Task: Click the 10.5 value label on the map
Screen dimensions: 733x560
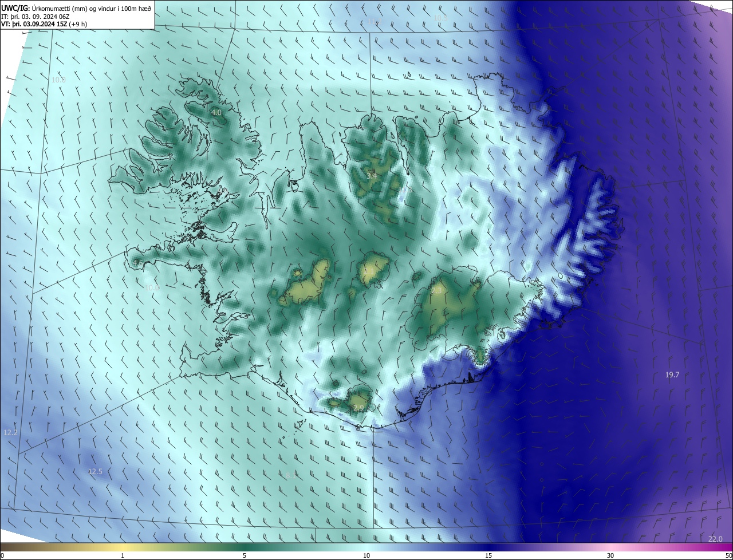Action: [440, 18]
